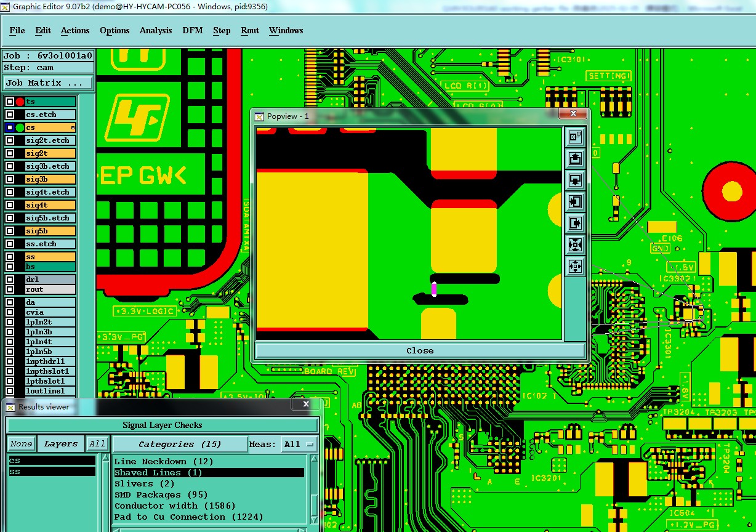Click the Results viewer title icon
This screenshot has width=756, height=532.
click(10, 406)
